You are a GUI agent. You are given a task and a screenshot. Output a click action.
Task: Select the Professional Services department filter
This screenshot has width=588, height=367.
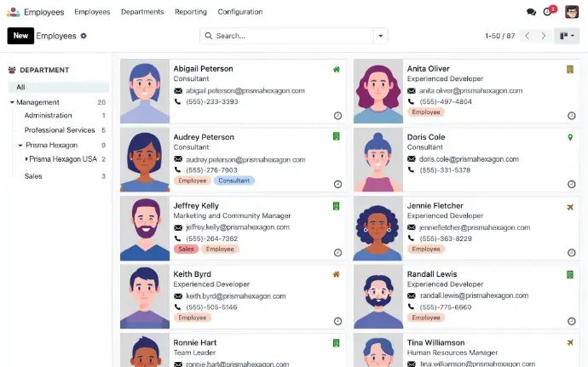tap(59, 130)
